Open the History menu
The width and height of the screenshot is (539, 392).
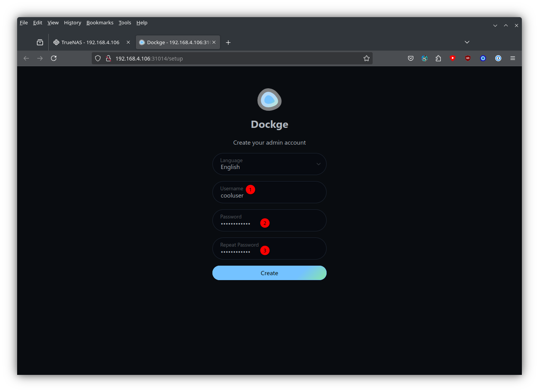(x=72, y=23)
